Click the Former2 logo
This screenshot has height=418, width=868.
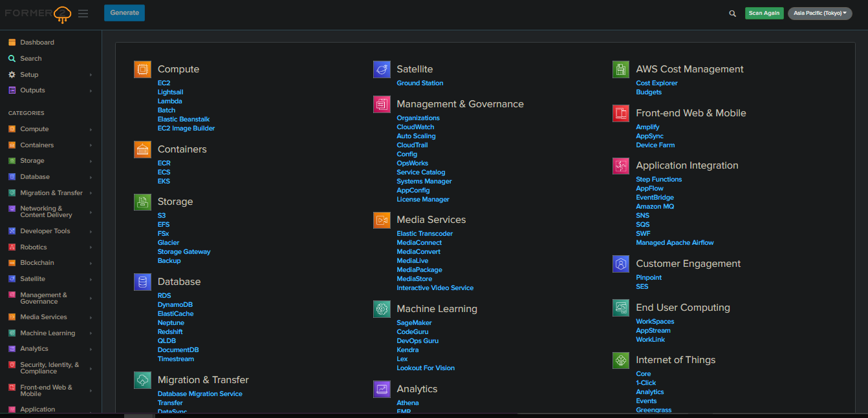38,14
